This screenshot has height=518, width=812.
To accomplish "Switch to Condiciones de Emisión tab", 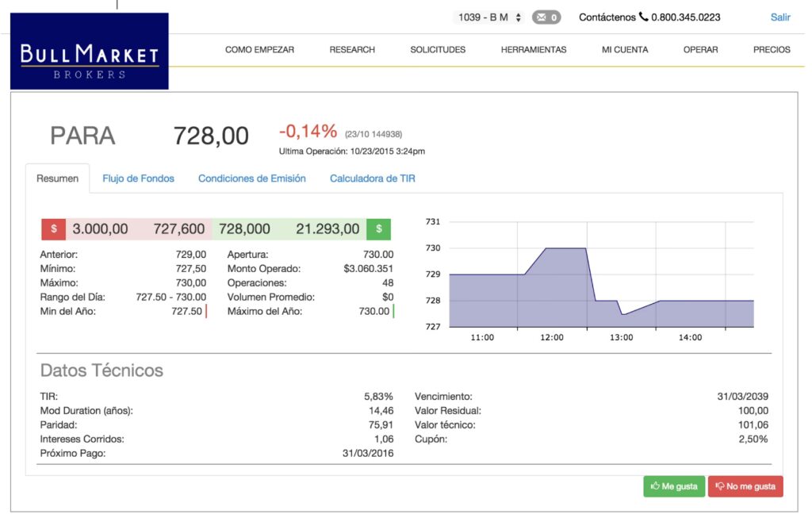I will [251, 178].
